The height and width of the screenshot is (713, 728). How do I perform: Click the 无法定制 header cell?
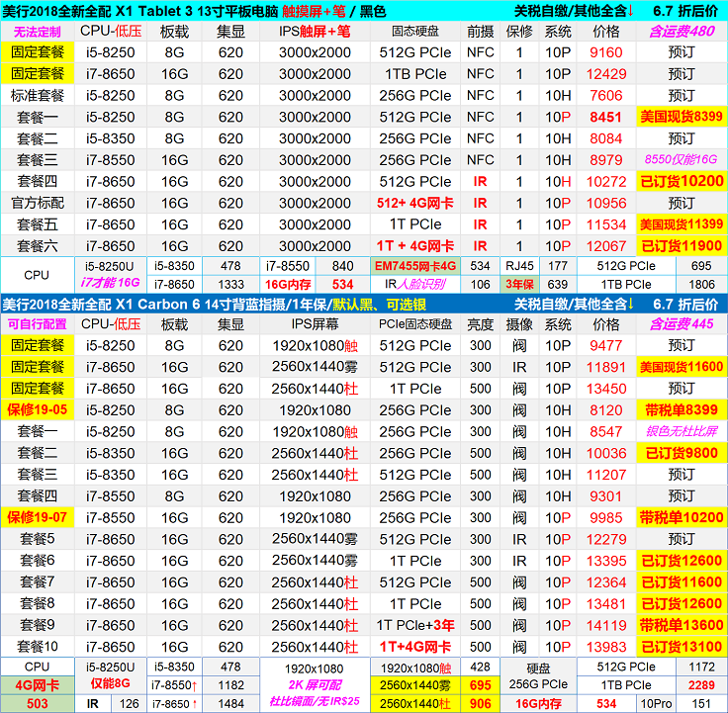[x=38, y=32]
